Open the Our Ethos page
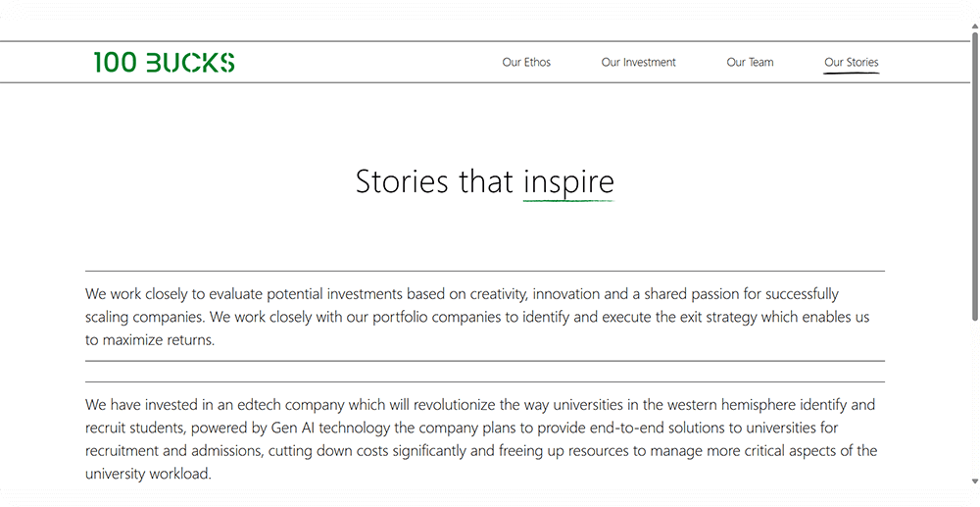980x507 pixels. pyautogui.click(x=526, y=63)
